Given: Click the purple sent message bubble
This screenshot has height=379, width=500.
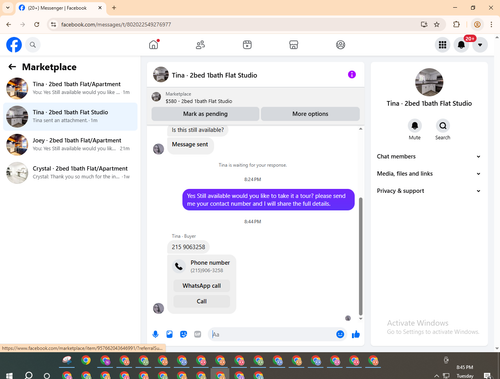Looking at the screenshot, I should pos(268,200).
